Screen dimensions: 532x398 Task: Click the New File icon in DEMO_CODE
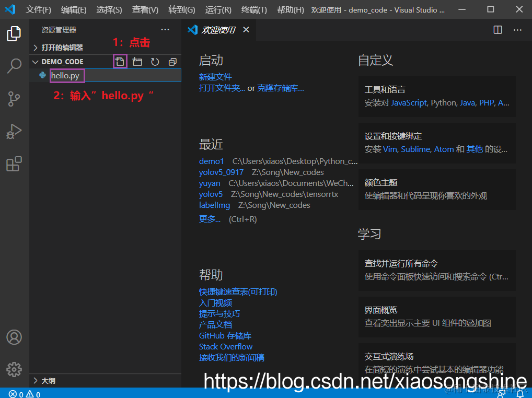pyautogui.click(x=120, y=62)
